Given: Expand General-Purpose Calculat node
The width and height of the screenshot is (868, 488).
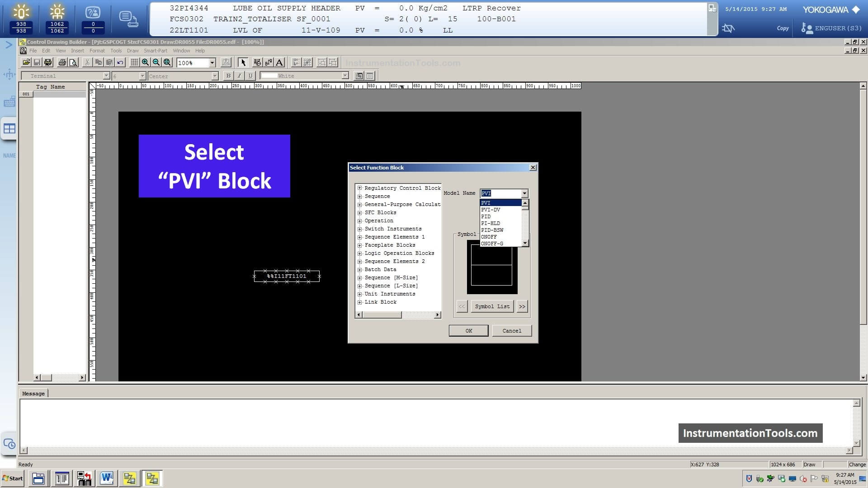Looking at the screenshot, I should point(360,204).
